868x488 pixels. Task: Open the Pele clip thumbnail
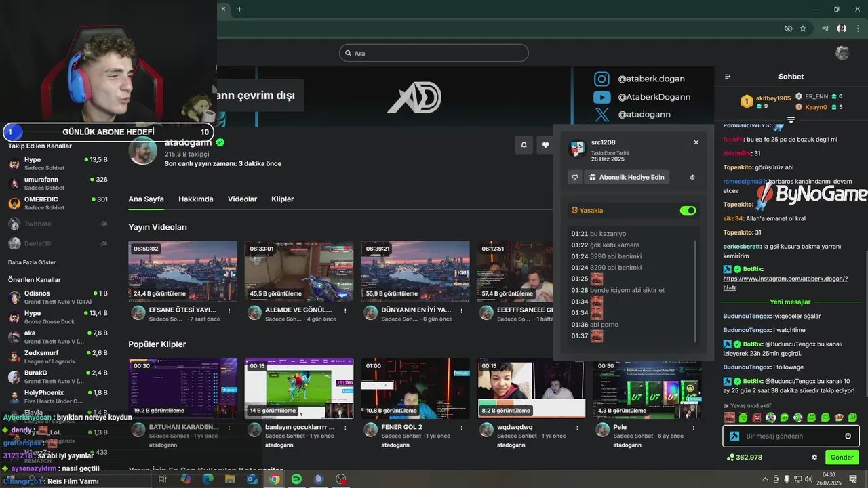tap(647, 388)
